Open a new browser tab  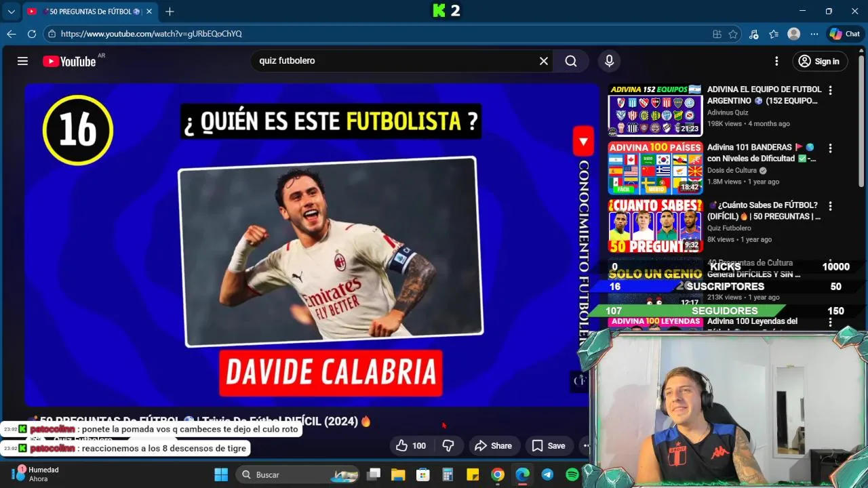click(x=170, y=12)
